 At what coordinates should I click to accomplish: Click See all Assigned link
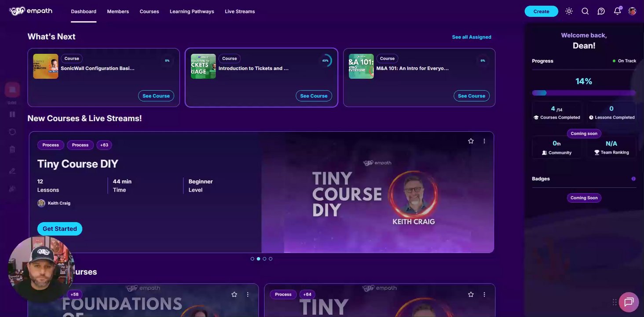pos(472,37)
